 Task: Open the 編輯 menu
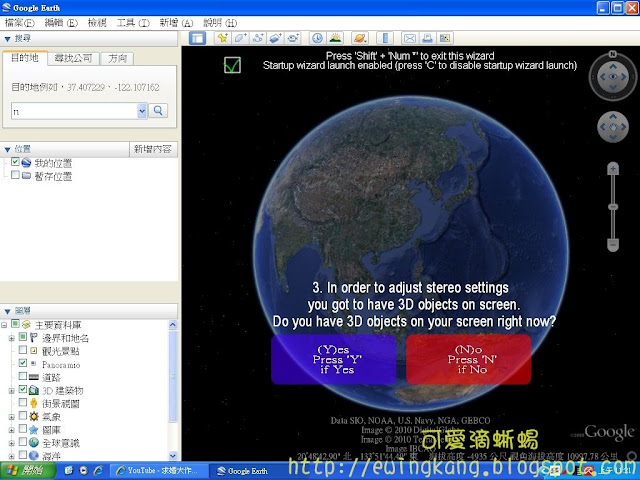click(61, 23)
